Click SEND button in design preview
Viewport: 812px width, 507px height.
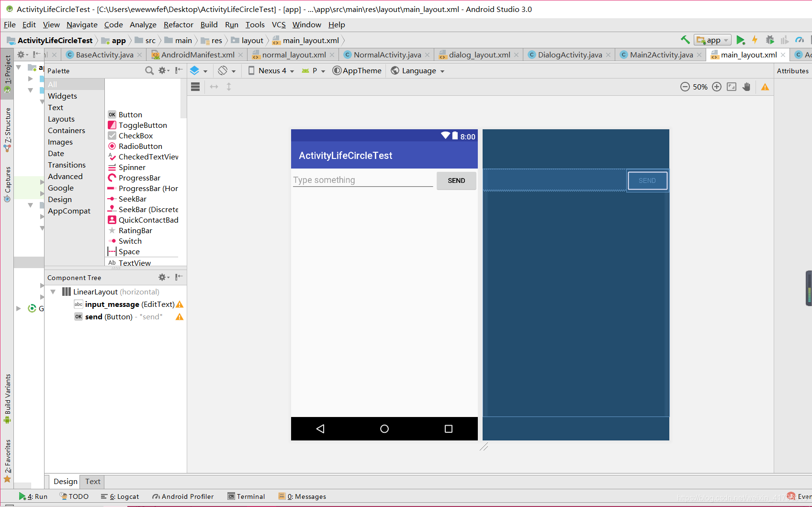[x=456, y=180]
